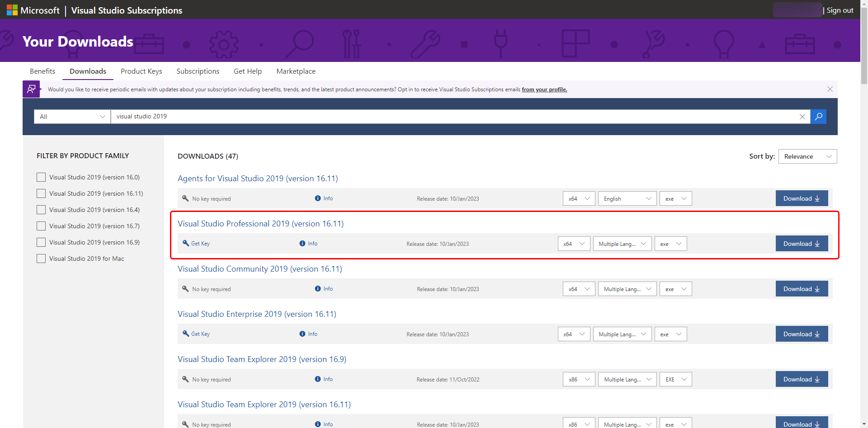Clear the search box with X icon
This screenshot has width=868, height=428.
(802, 117)
